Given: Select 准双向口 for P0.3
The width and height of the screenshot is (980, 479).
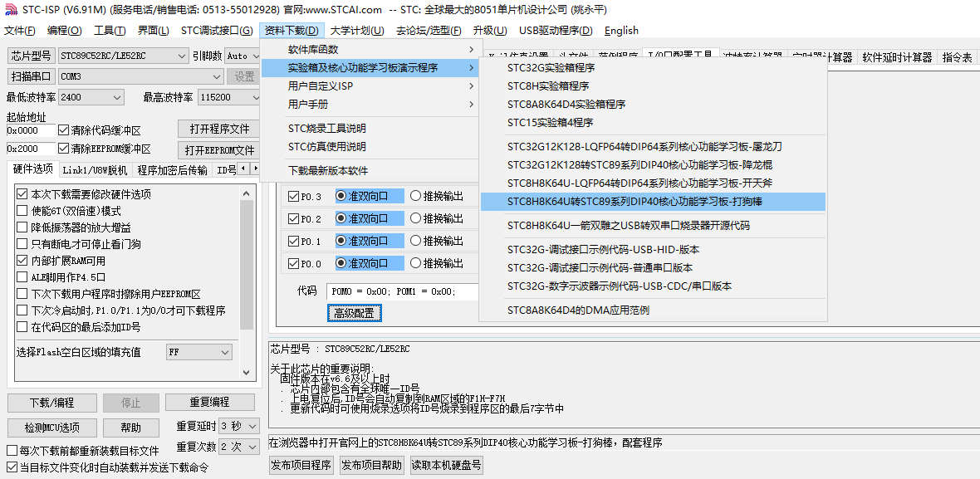Looking at the screenshot, I should 341,196.
